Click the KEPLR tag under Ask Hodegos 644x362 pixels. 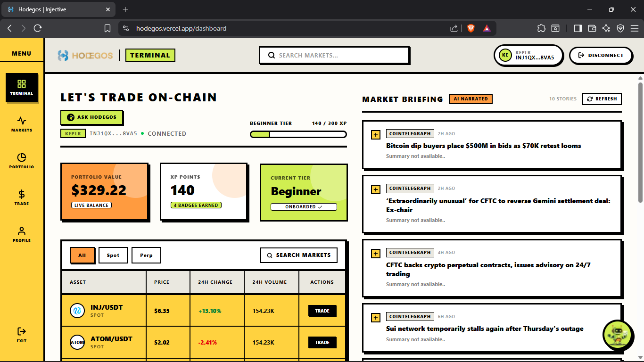pos(73,133)
